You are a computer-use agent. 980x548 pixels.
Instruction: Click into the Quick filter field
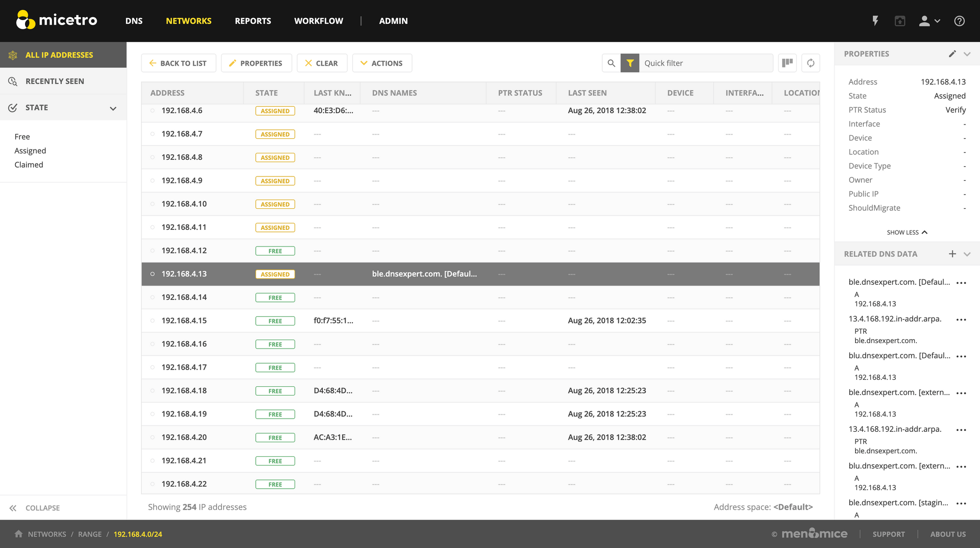(x=706, y=63)
